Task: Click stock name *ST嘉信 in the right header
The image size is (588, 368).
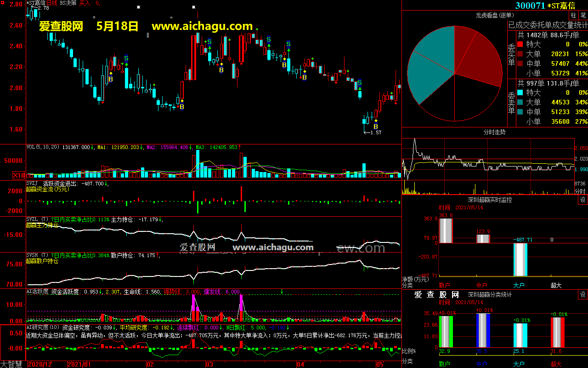Action: point(561,6)
